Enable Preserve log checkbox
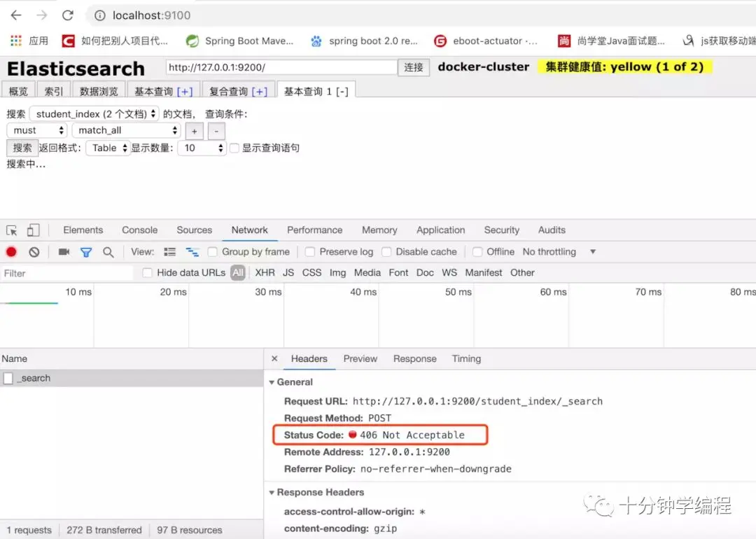 pyautogui.click(x=310, y=252)
